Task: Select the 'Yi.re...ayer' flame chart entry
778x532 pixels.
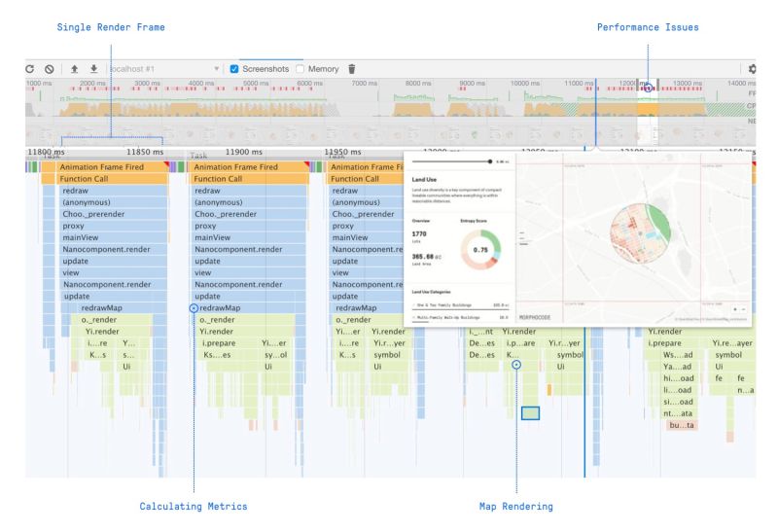Action: (x=732, y=343)
